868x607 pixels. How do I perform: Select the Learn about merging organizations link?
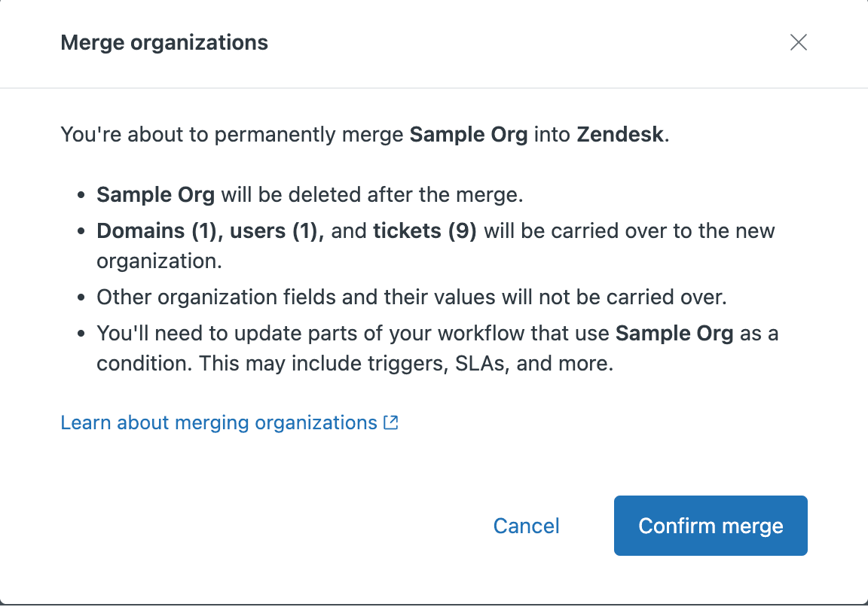[219, 422]
